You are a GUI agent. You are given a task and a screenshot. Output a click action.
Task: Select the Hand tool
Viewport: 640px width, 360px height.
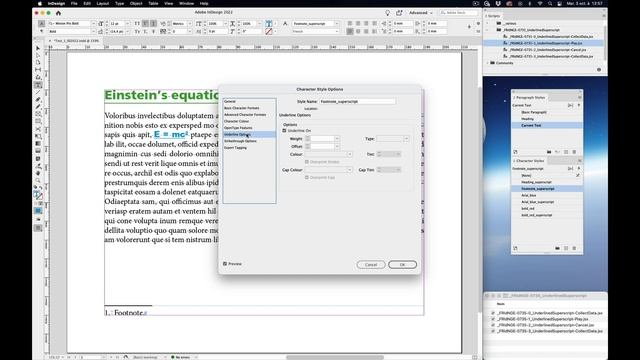coord(38,173)
